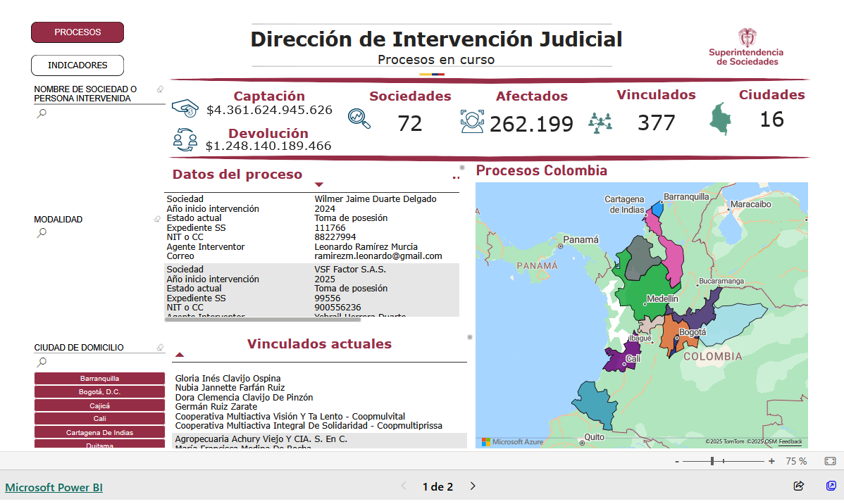
Task: Click the eraser icon for NOMBRE DE SOCIEDAD slicer
Action: click(x=160, y=89)
